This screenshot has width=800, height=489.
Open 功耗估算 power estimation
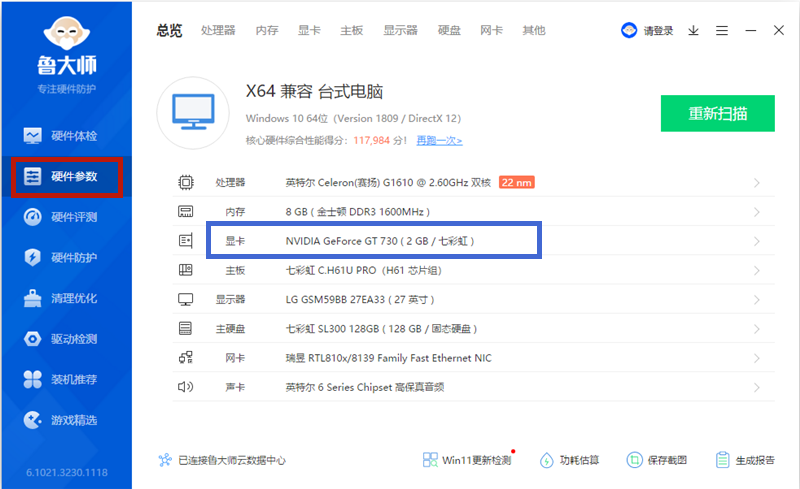click(569, 460)
